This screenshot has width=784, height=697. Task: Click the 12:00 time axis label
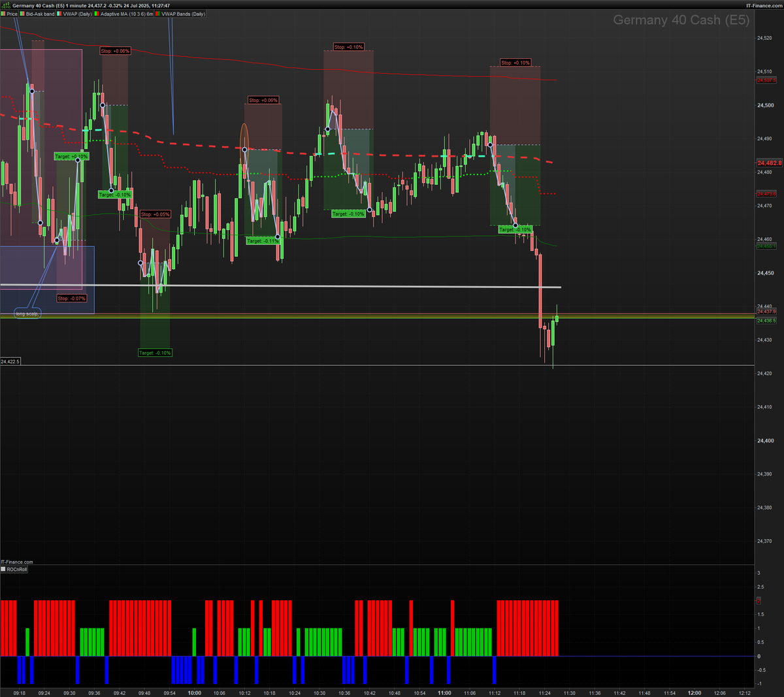694,693
